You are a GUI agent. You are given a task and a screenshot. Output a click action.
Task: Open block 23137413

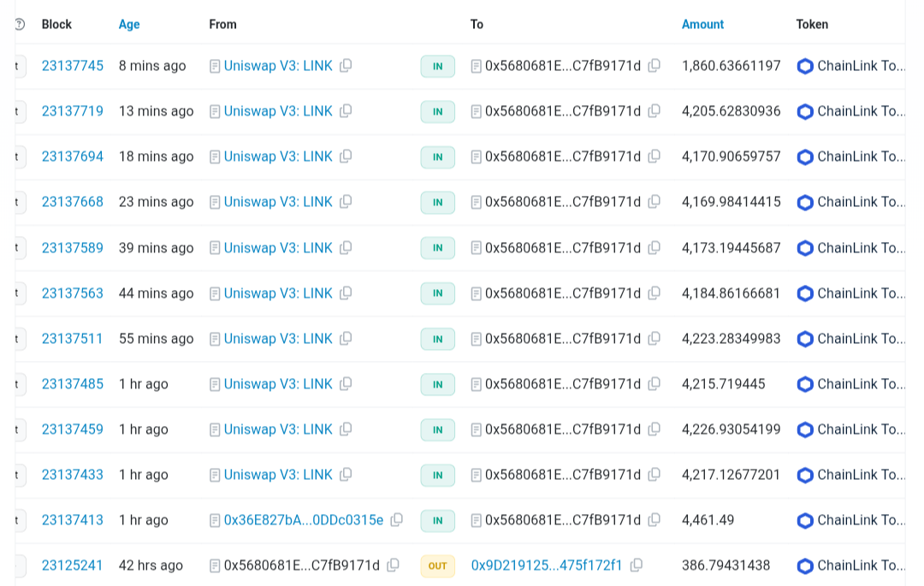pyautogui.click(x=73, y=520)
